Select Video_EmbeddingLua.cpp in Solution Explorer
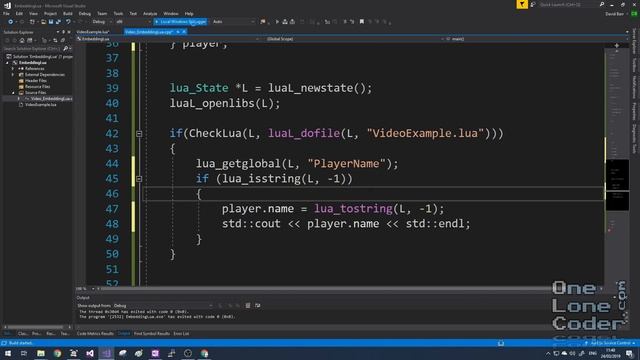Image resolution: width=640 pixels, height=360 pixels. pos(51,99)
